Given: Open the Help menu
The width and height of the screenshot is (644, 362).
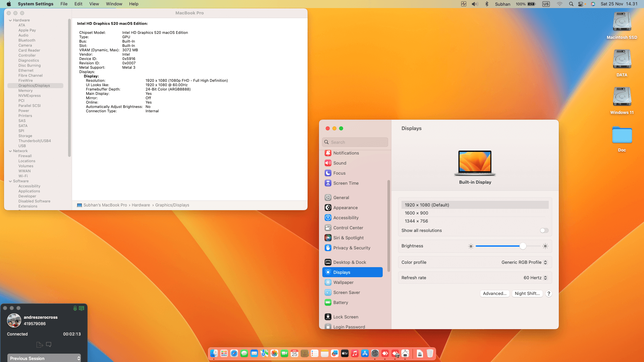Looking at the screenshot, I should 134,4.
